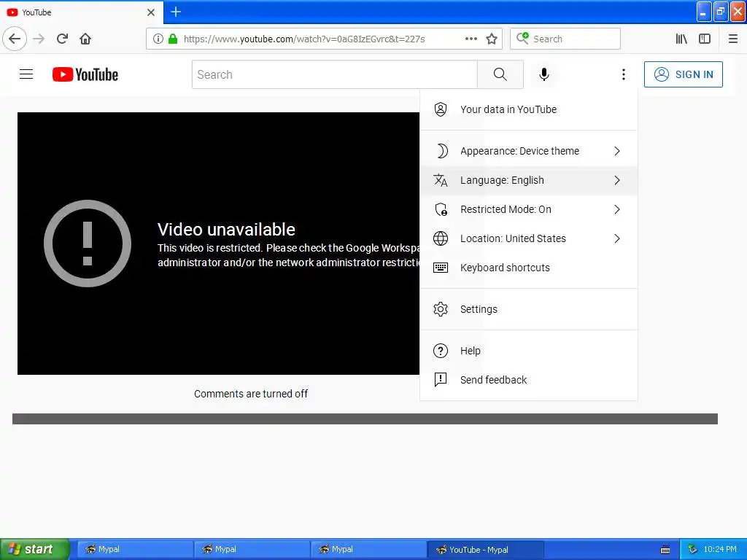Open the YouTube guide hamburger menu
Screen dimensions: 747x560
pyautogui.click(x=26, y=74)
